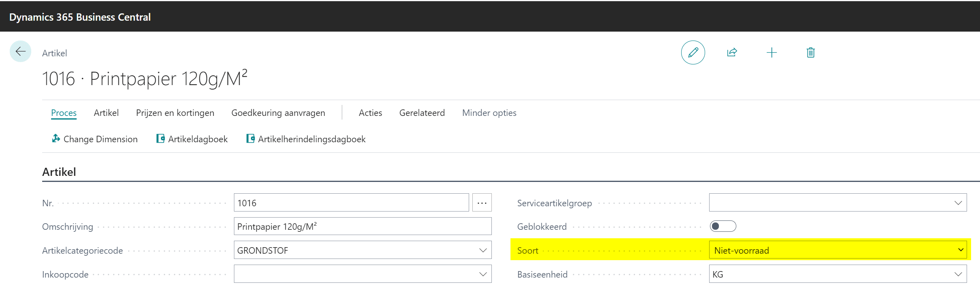This screenshot has height=295, width=980.
Task: Expand the Inkoopcode dropdown arrow
Action: click(483, 274)
